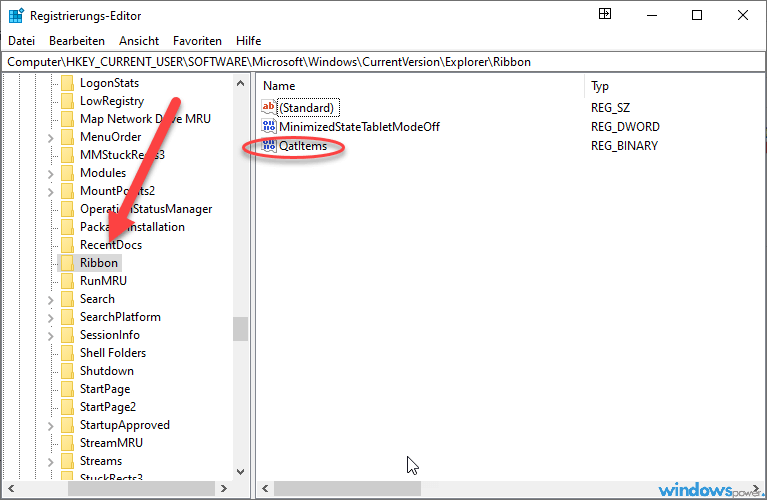The width and height of the screenshot is (767, 500).
Task: Click the Shutdown folder icon
Action: coord(68,371)
